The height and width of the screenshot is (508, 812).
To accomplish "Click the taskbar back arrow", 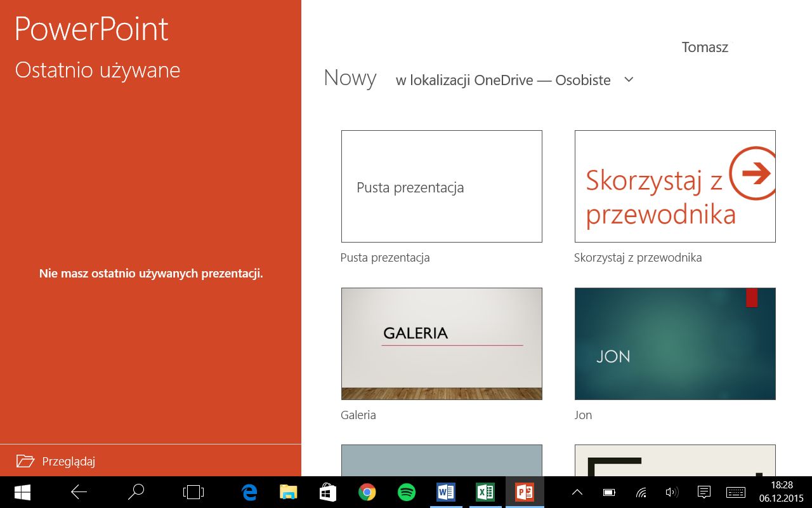I will (x=79, y=492).
